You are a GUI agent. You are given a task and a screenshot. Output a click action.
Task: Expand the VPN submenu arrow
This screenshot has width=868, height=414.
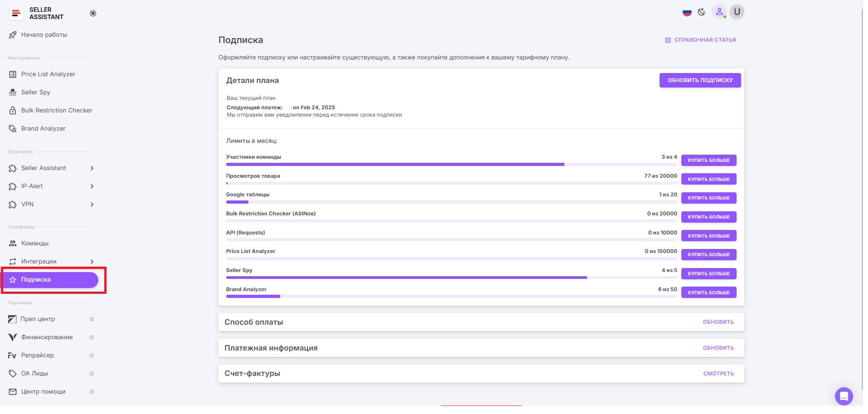(x=92, y=205)
